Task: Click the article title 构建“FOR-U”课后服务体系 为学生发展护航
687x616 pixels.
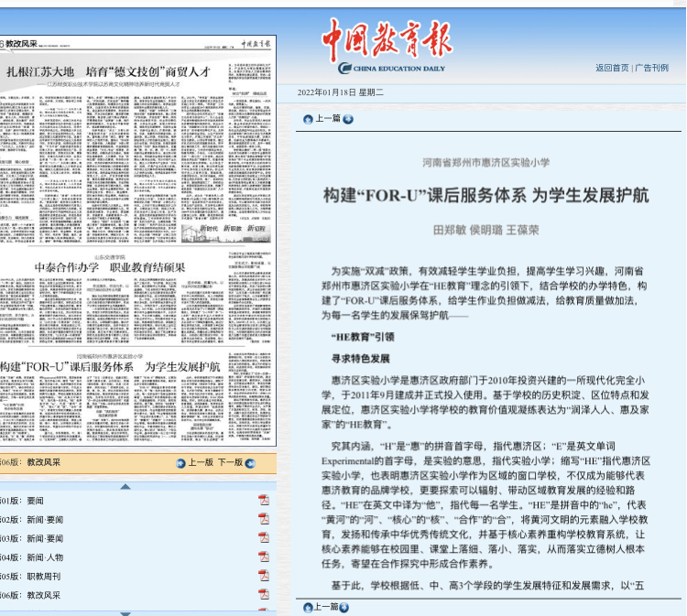Action: 485,195
